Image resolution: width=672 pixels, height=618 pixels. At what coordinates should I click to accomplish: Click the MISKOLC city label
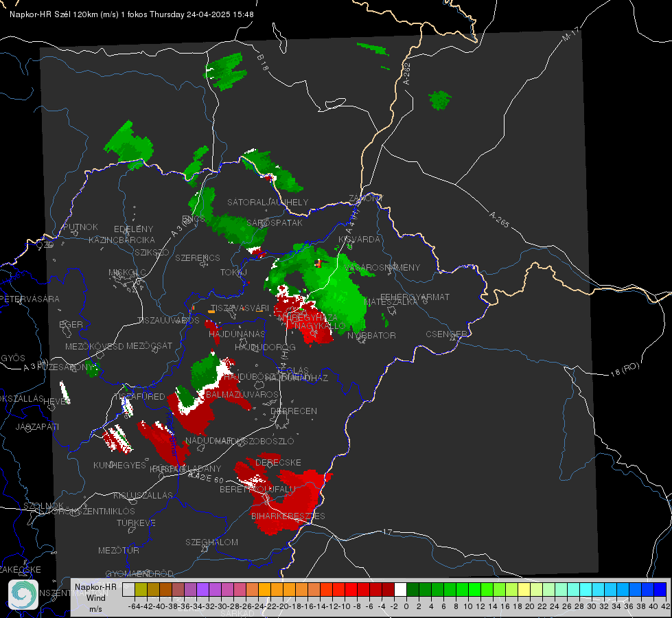[x=127, y=273]
